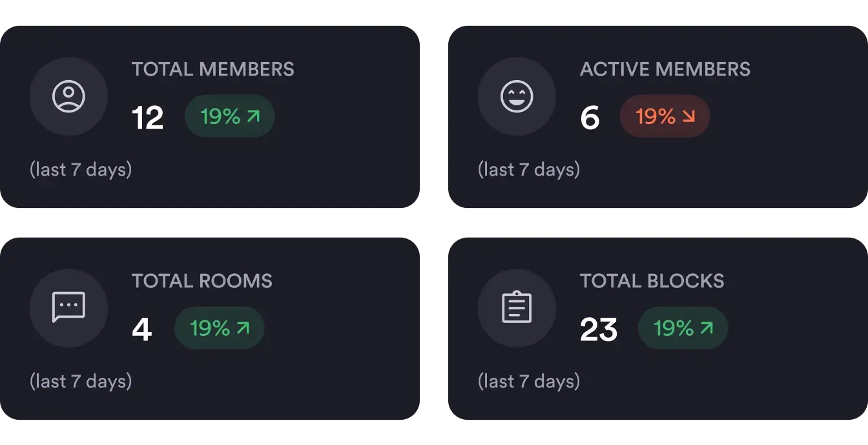The height and width of the screenshot is (445, 868).
Task: Click the Total Members user profile icon
Action: 68,97
